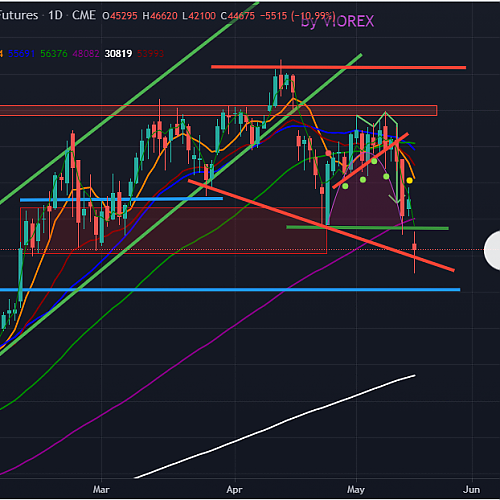Click the white 30819 indicator value
500x500 pixels.
(118, 54)
